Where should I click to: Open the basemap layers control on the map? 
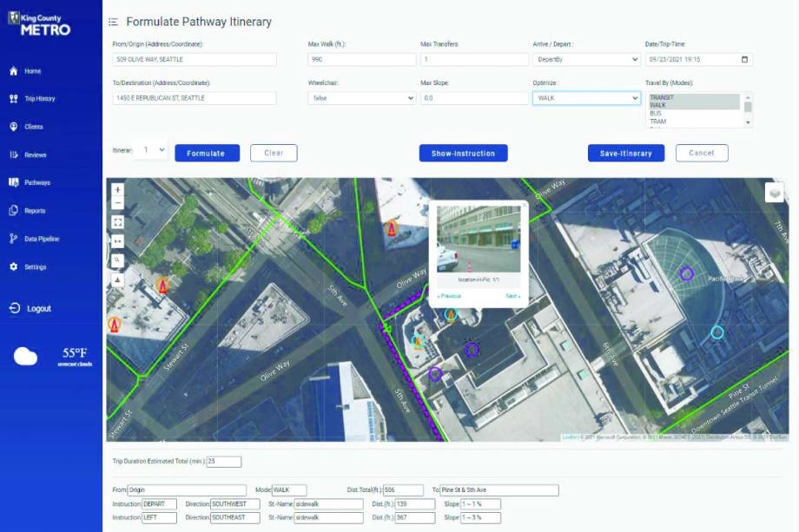tap(774, 193)
